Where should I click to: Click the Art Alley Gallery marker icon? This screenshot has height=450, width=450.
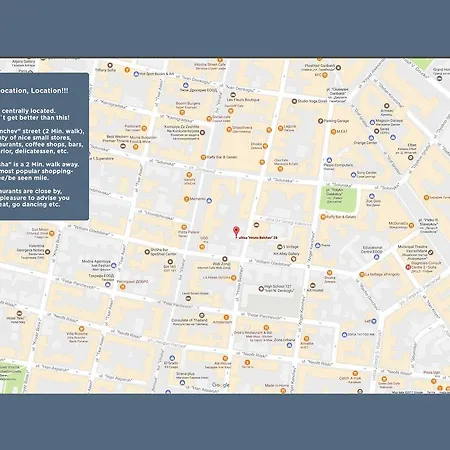[x=293, y=259]
